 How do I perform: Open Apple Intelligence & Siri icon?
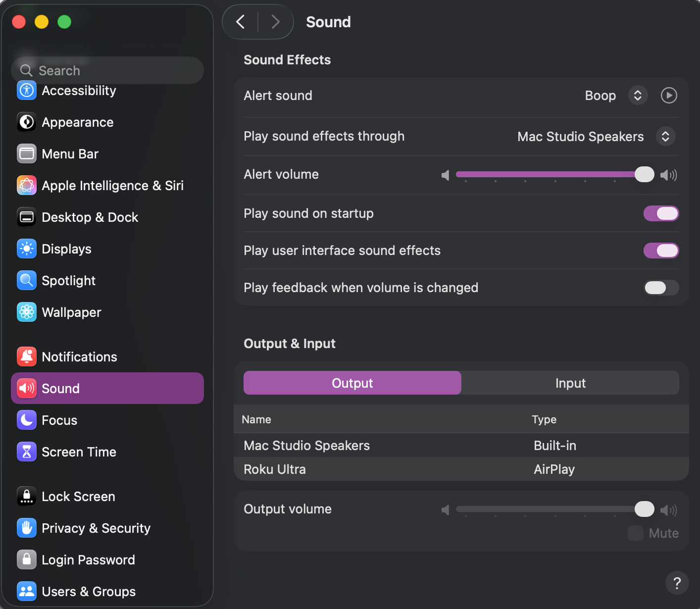click(27, 186)
